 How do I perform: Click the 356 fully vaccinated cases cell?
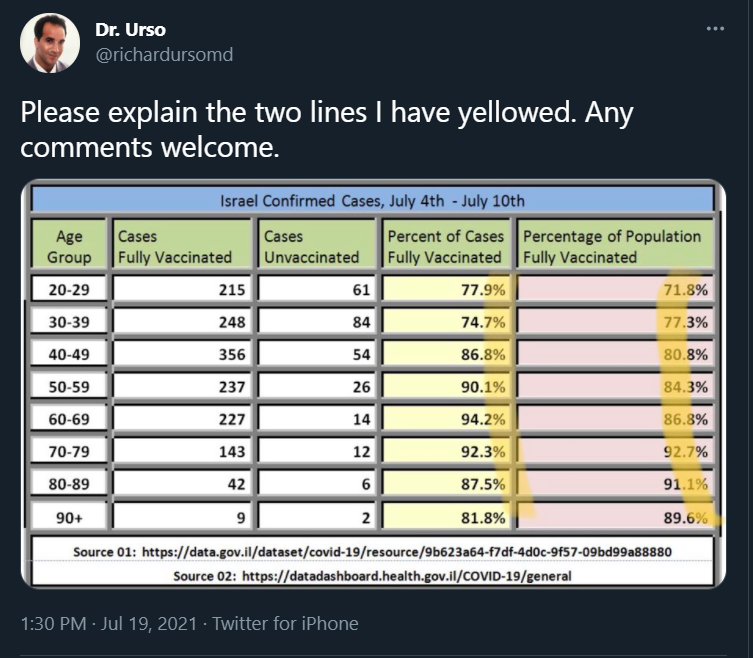tap(182, 354)
